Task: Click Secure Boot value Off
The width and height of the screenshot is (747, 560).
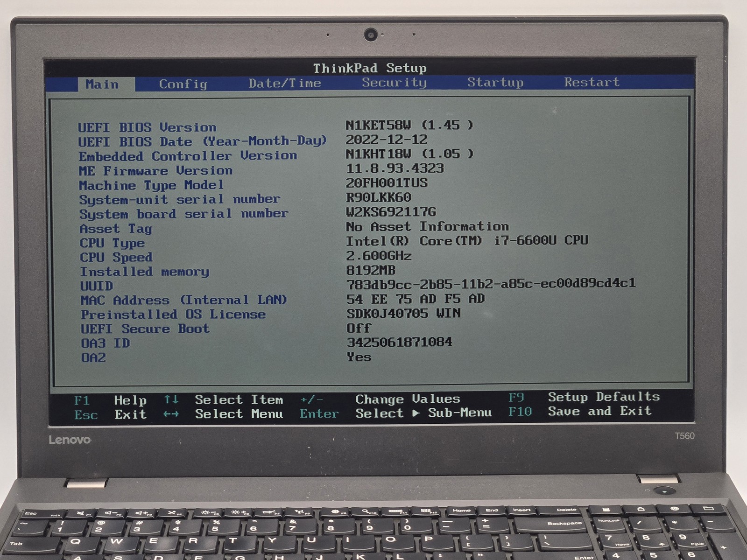Action: click(359, 328)
